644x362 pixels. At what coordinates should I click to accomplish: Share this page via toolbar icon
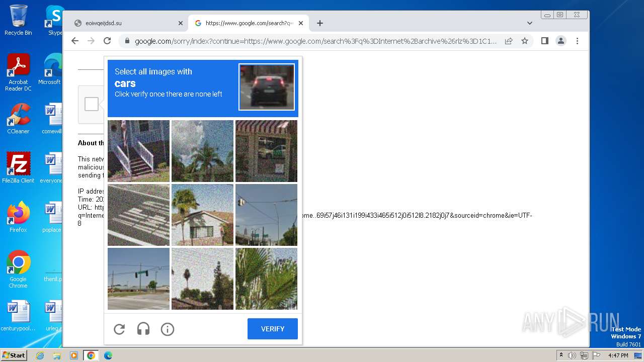point(509,41)
